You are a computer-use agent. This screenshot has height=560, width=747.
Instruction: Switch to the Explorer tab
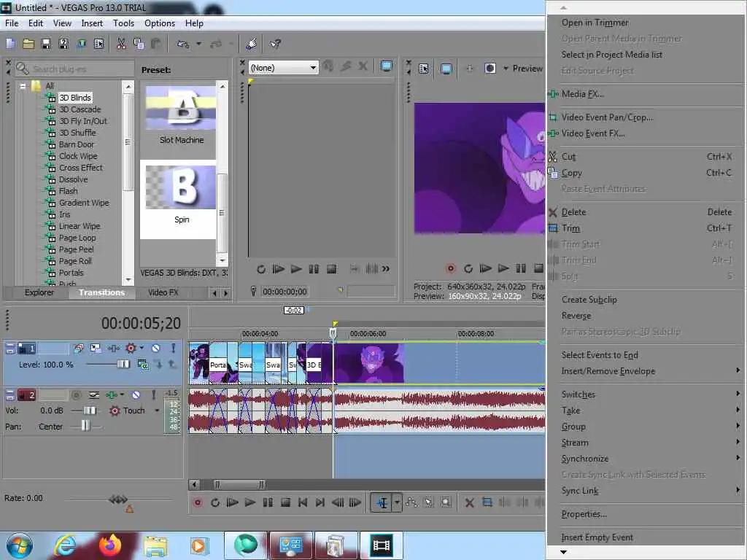(x=39, y=292)
